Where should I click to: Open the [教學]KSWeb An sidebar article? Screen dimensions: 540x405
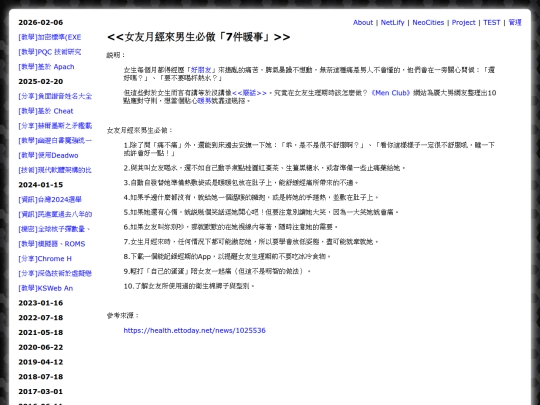(x=45, y=288)
